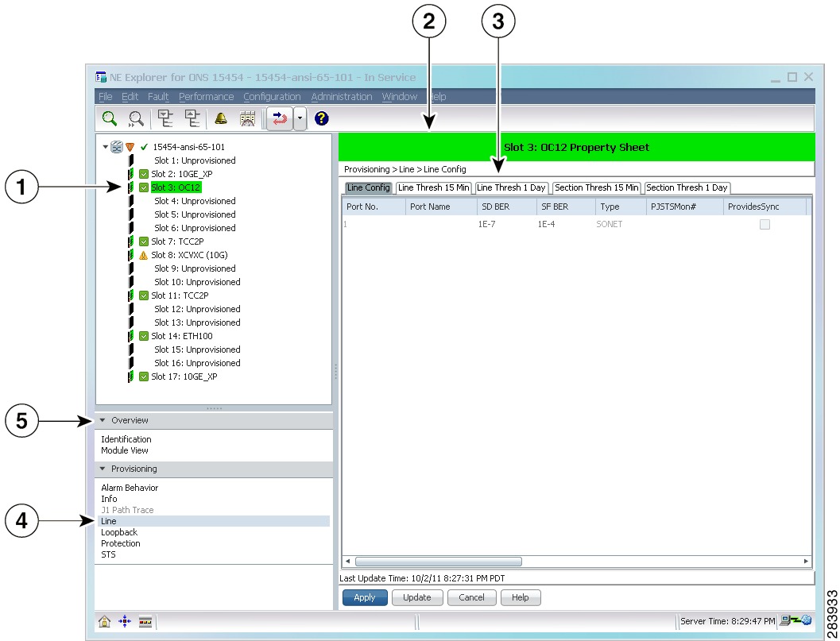840x641 pixels.
Task: Click the gray Find Next magnifier icon
Action: click(136, 118)
